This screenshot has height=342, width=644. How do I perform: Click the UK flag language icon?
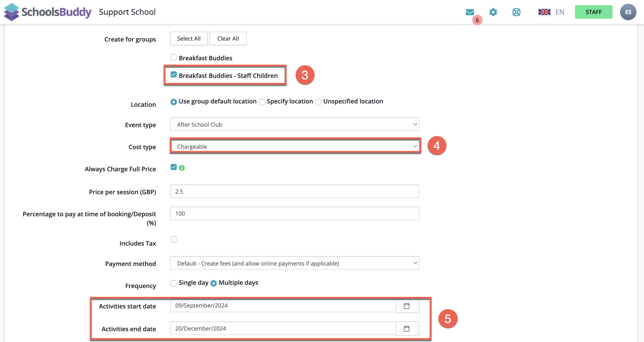pos(544,12)
